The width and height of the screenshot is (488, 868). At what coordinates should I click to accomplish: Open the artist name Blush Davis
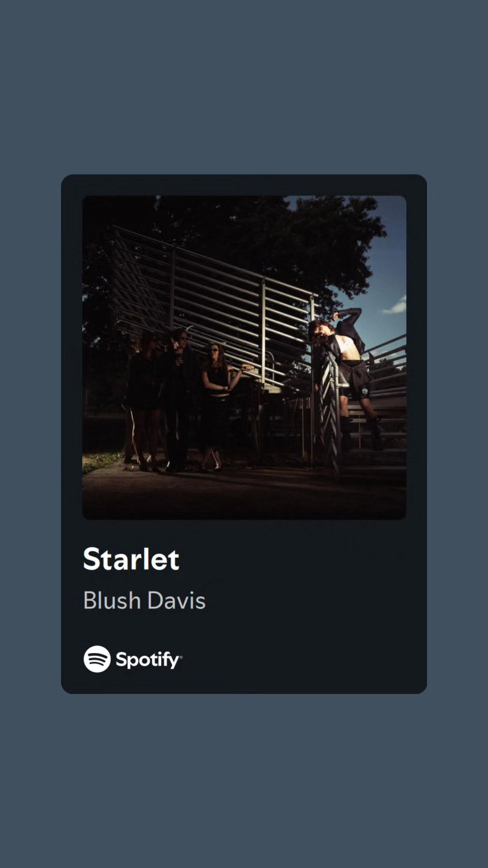(144, 600)
